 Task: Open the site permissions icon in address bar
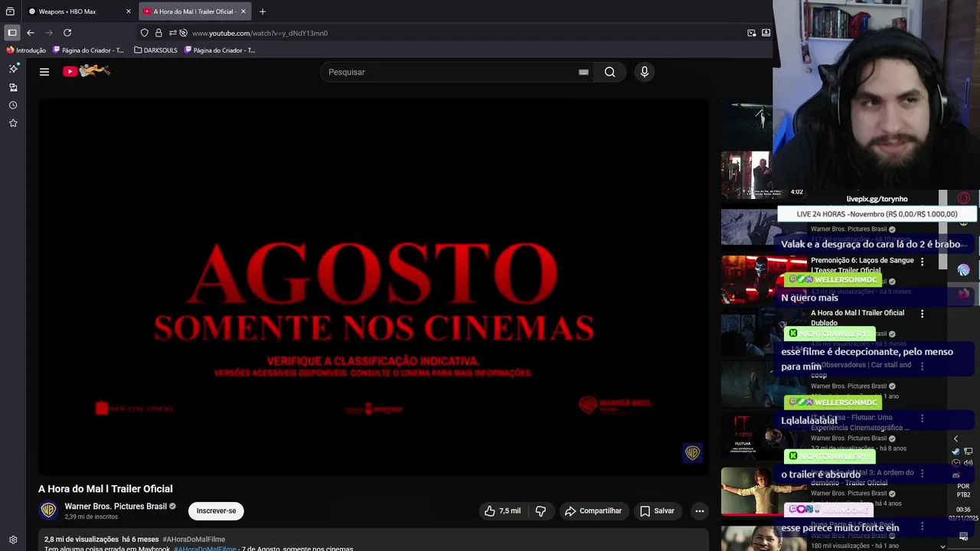point(172,33)
